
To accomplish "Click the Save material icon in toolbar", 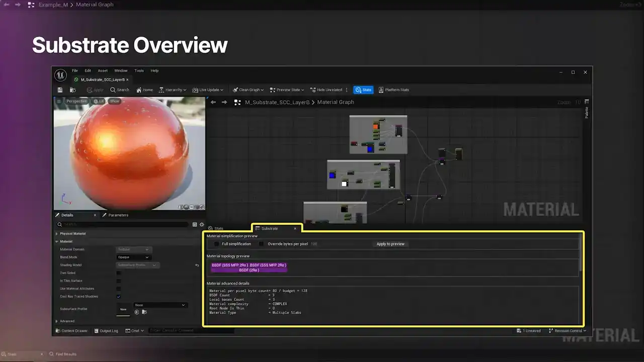I will (x=60, y=90).
